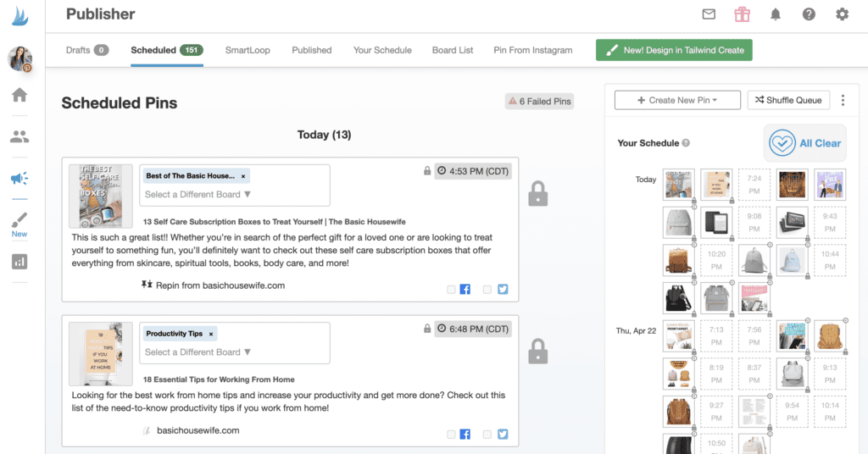Open the Create New Pin dropdown

677,100
